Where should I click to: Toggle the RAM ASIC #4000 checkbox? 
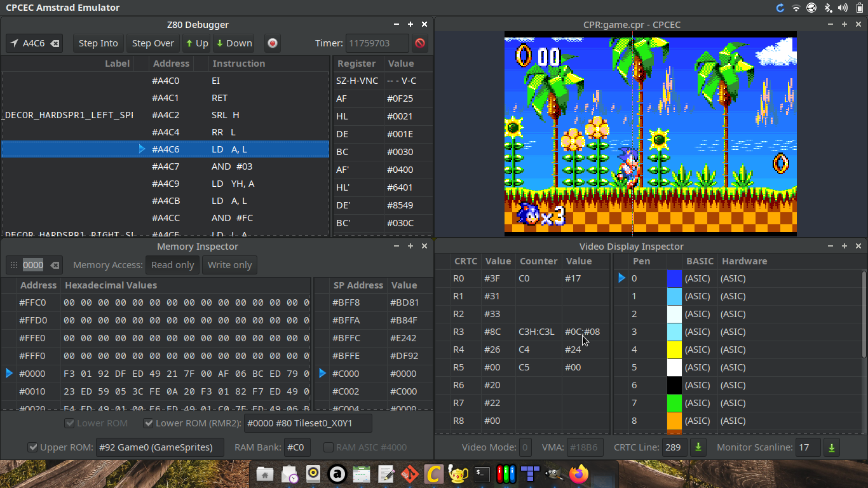point(328,447)
